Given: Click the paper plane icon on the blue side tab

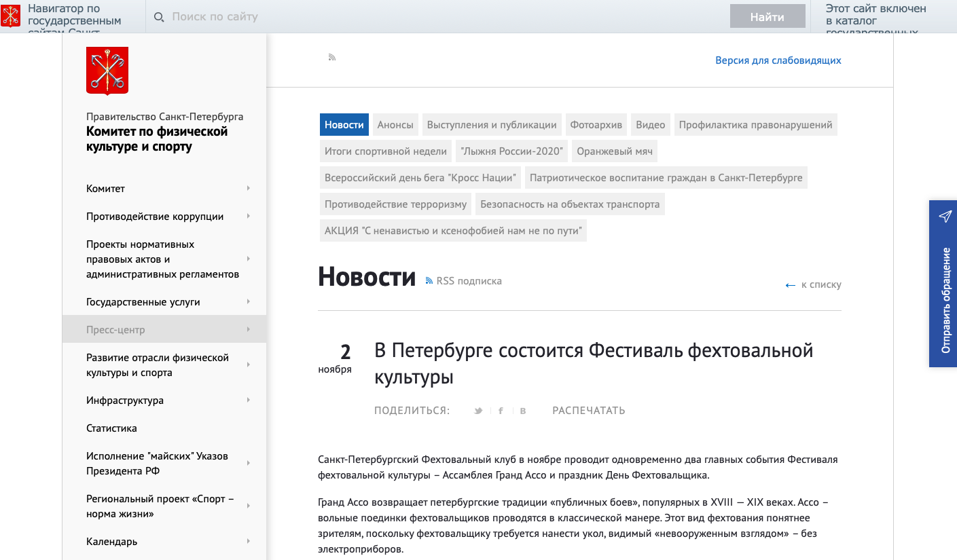Looking at the screenshot, I should (945, 217).
